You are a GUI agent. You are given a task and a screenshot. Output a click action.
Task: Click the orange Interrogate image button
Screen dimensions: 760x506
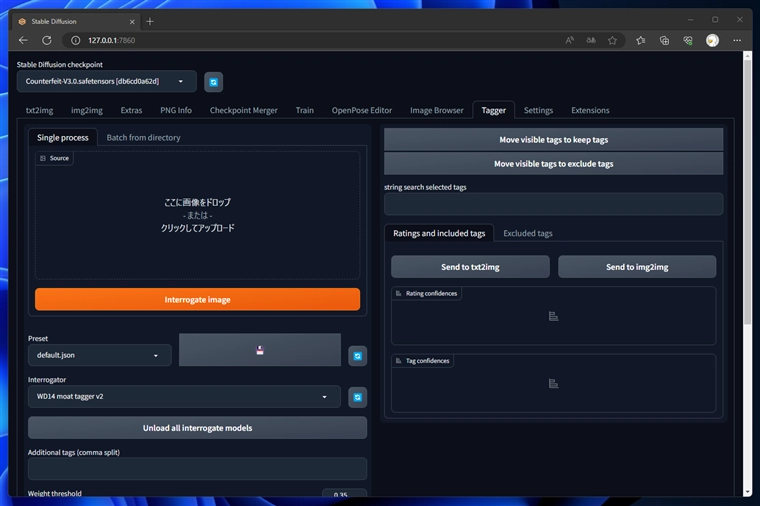[x=197, y=300]
